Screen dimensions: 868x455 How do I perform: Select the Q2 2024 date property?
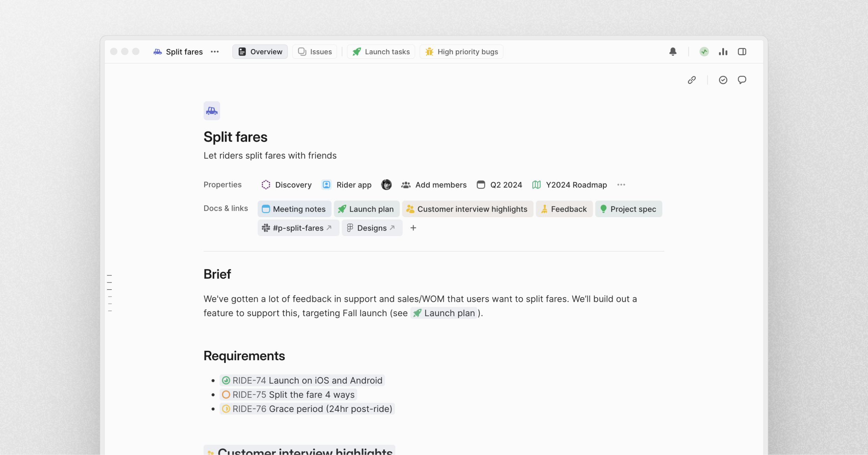coord(499,184)
